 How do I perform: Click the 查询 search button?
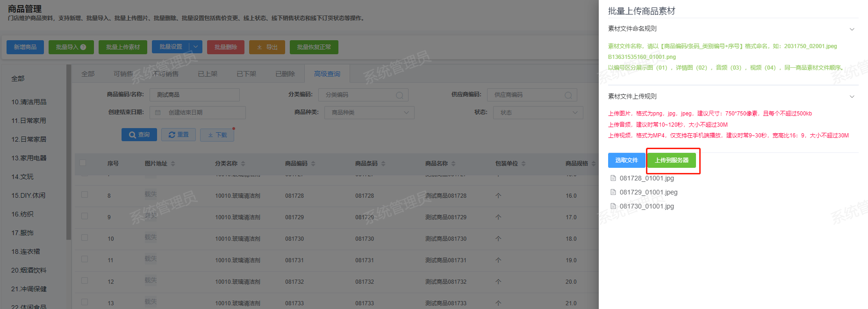tap(139, 135)
